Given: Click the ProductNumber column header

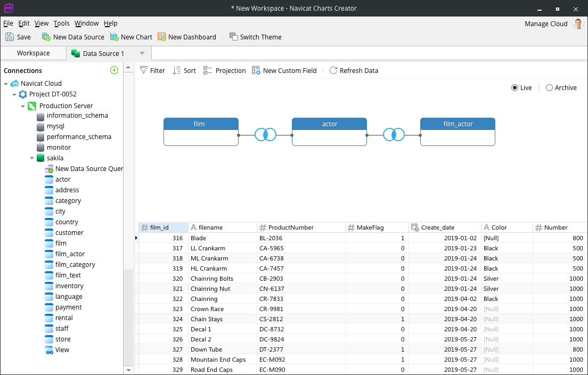Looking at the screenshot, I should point(301,227).
